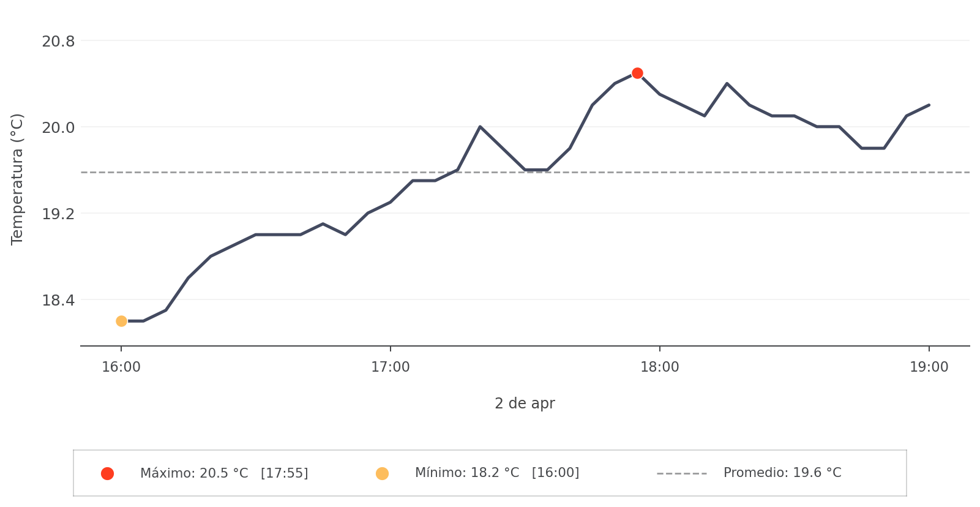Click the 19.2 y-axis tick label
Image resolution: width=980 pixels, height=507 pixels.
pos(58,214)
